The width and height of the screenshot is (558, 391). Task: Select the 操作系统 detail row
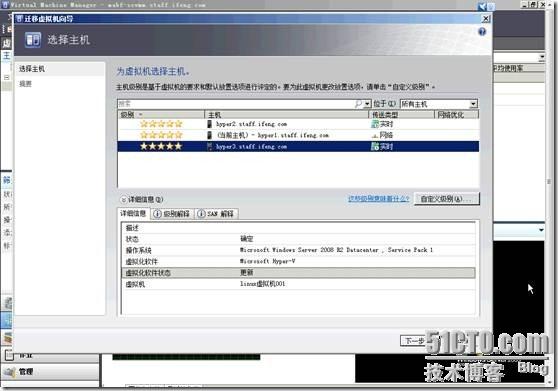pos(298,250)
